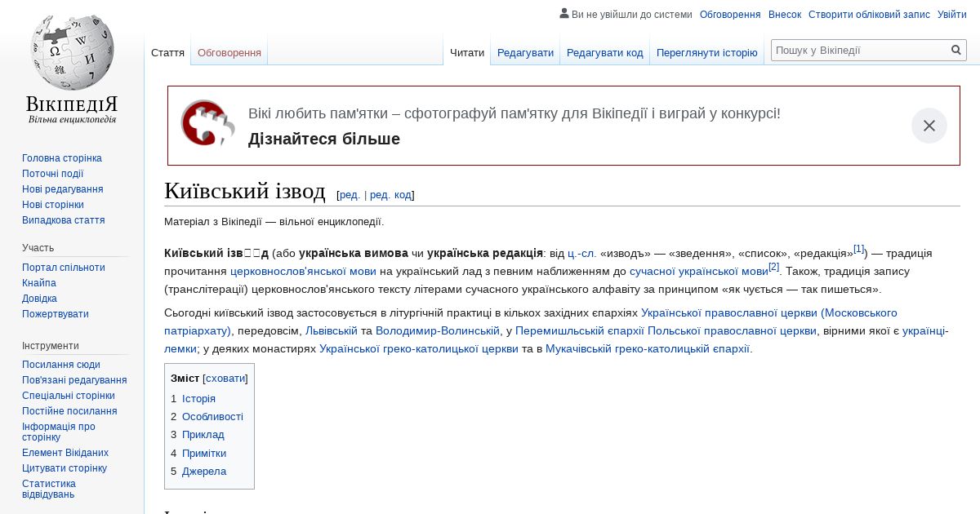Open Української греко-католицької церкви link
Image resolution: width=980 pixels, height=514 pixels.
coord(419,348)
